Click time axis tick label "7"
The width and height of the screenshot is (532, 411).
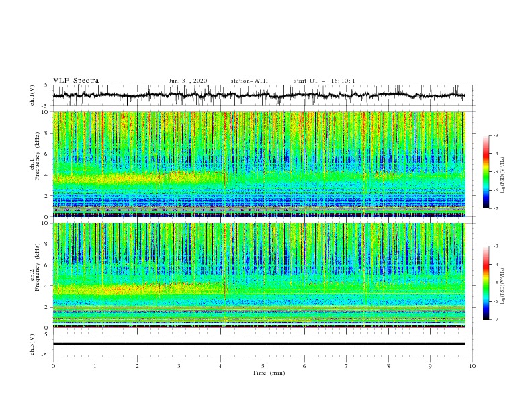347,366
